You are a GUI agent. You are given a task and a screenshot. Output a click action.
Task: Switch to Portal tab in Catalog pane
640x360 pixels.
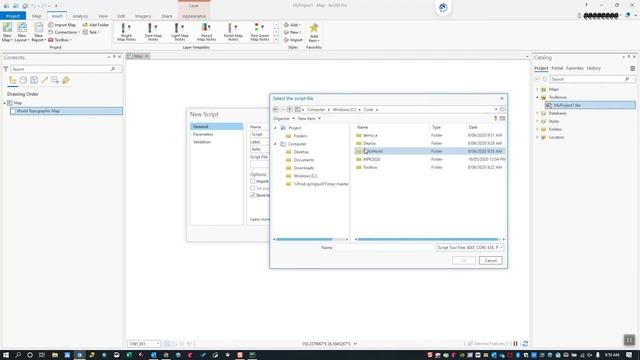coord(557,69)
